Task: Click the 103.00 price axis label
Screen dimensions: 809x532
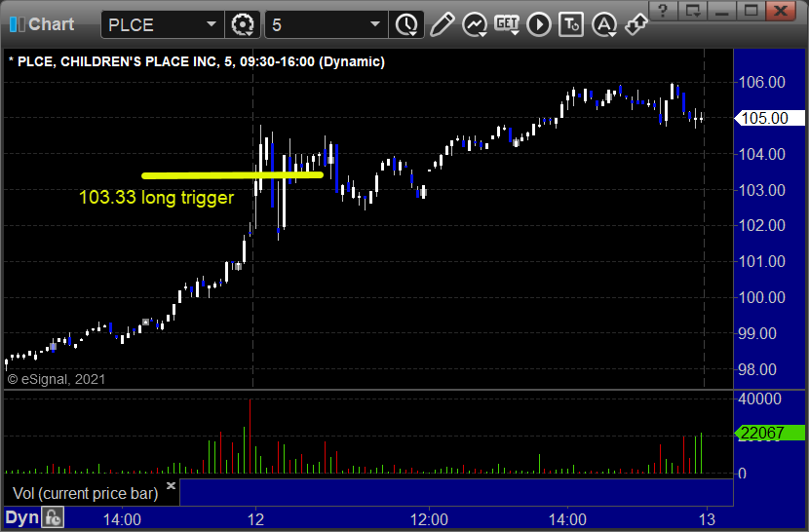Action: [761, 190]
